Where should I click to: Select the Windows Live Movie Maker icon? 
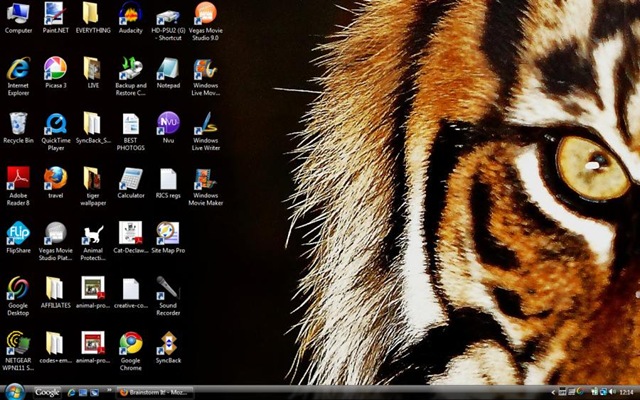(x=206, y=77)
